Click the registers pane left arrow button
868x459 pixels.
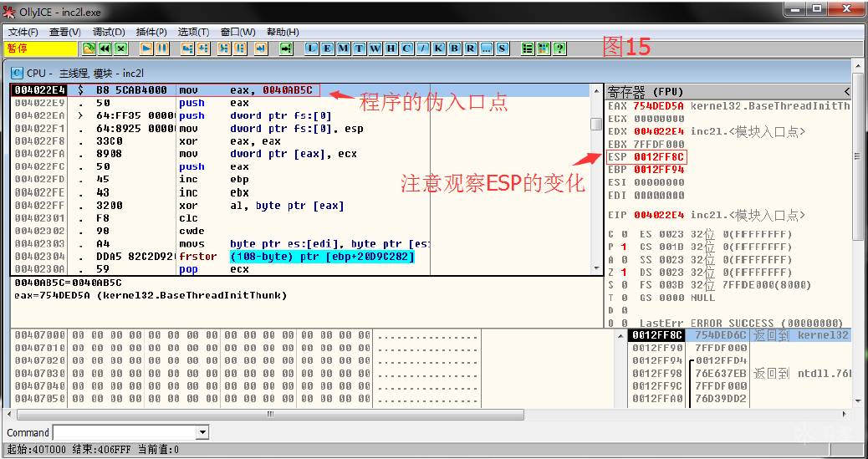(848, 91)
